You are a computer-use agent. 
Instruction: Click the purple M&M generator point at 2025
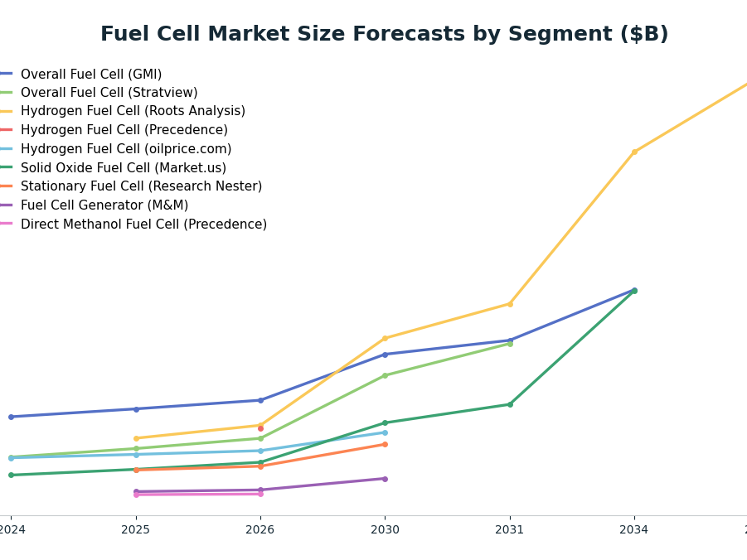click(x=136, y=491)
